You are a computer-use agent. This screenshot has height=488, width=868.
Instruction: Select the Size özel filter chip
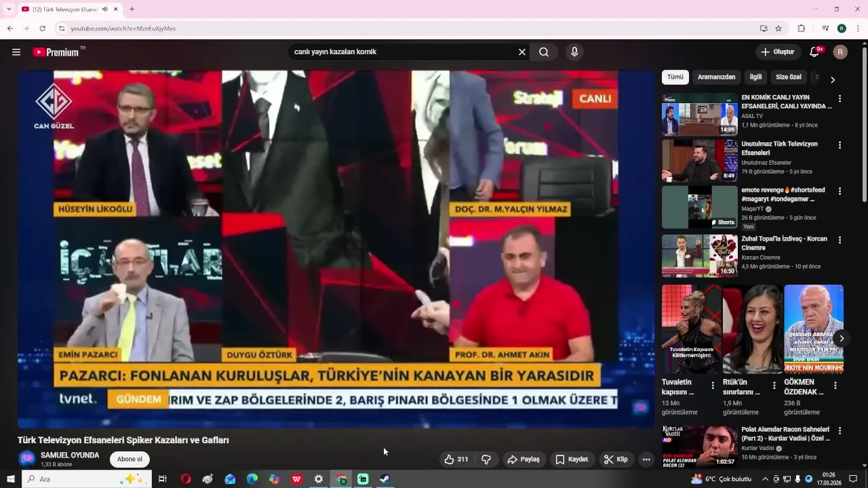789,77
